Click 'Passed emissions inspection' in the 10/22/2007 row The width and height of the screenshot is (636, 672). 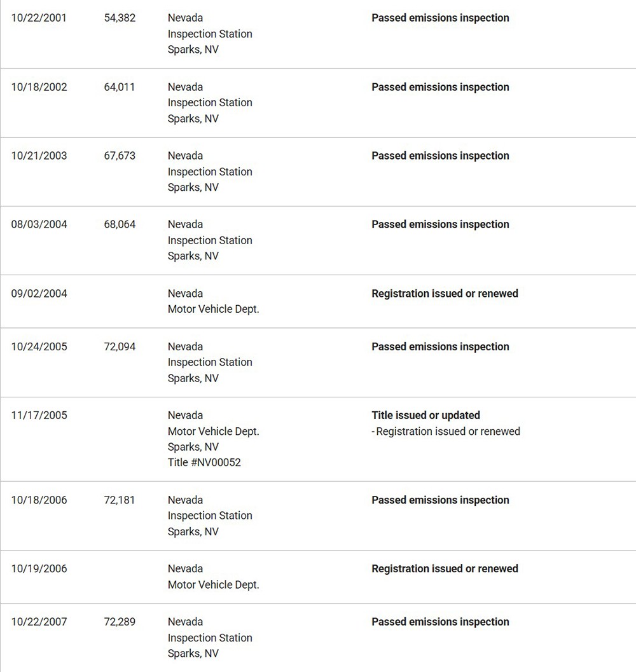[x=440, y=622]
